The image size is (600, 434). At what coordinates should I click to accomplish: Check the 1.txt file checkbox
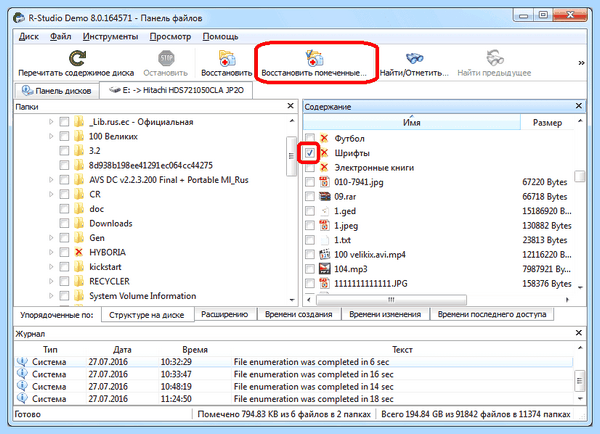click(x=310, y=240)
